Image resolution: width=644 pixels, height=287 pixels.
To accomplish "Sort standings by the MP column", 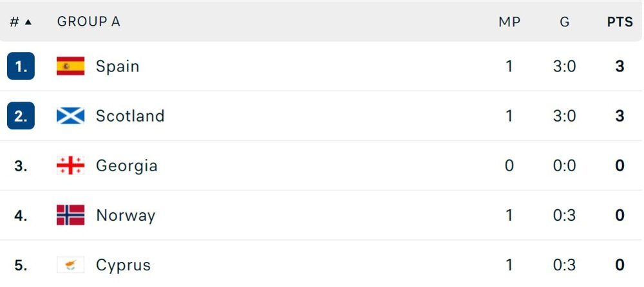I will tap(509, 22).
